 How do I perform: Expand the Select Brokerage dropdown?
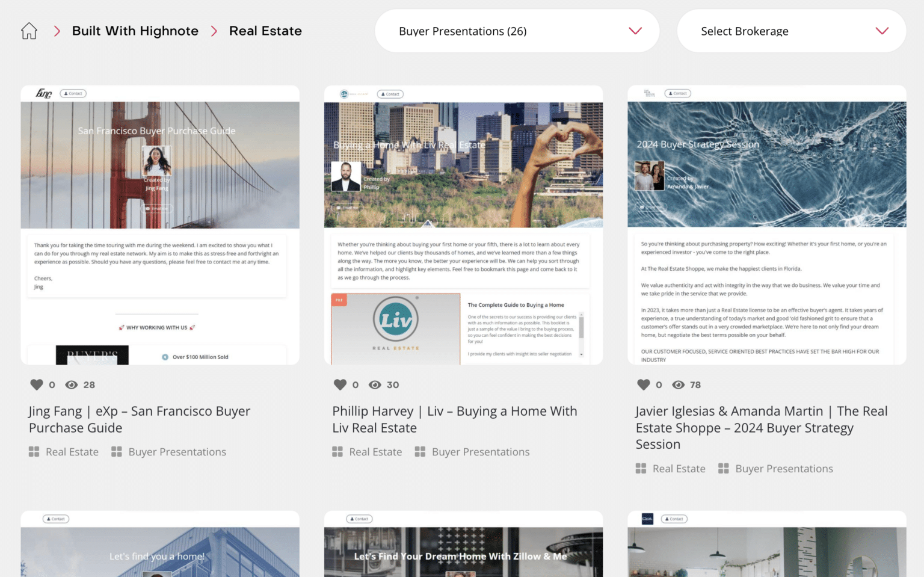pos(790,31)
